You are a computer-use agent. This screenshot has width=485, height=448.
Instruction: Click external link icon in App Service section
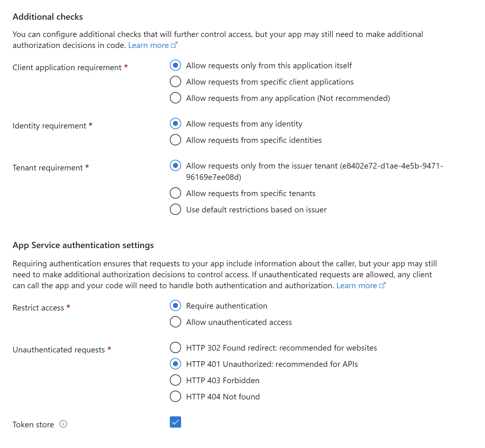click(383, 285)
